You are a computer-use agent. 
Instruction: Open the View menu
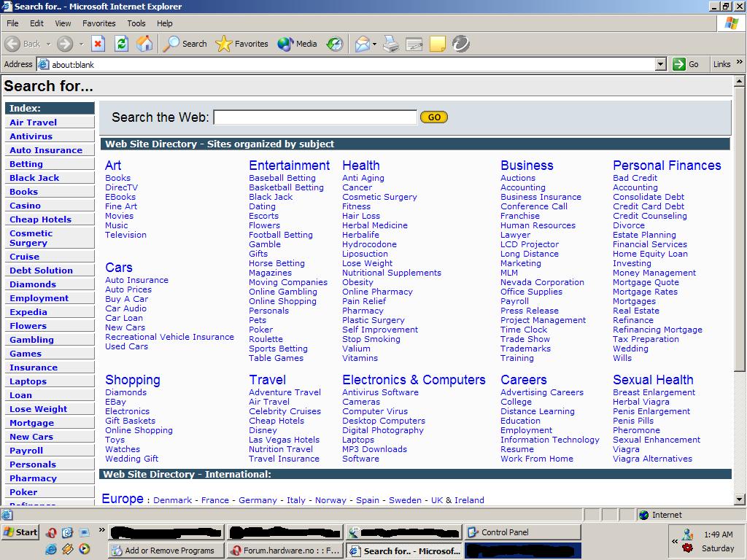pos(63,23)
